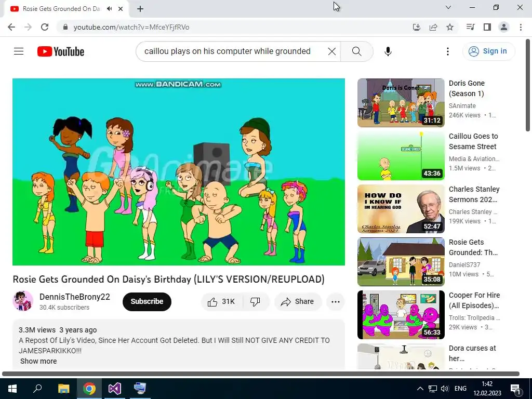Open DennisTheBrony22 channel avatar

pyautogui.click(x=23, y=301)
